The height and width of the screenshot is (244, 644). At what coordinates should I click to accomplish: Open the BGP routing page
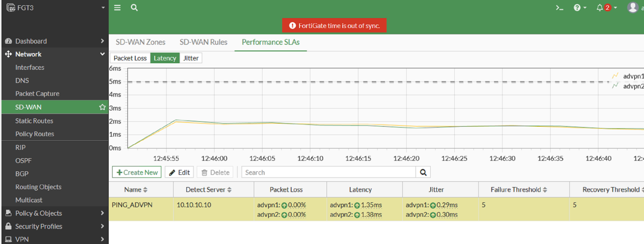coord(22,174)
